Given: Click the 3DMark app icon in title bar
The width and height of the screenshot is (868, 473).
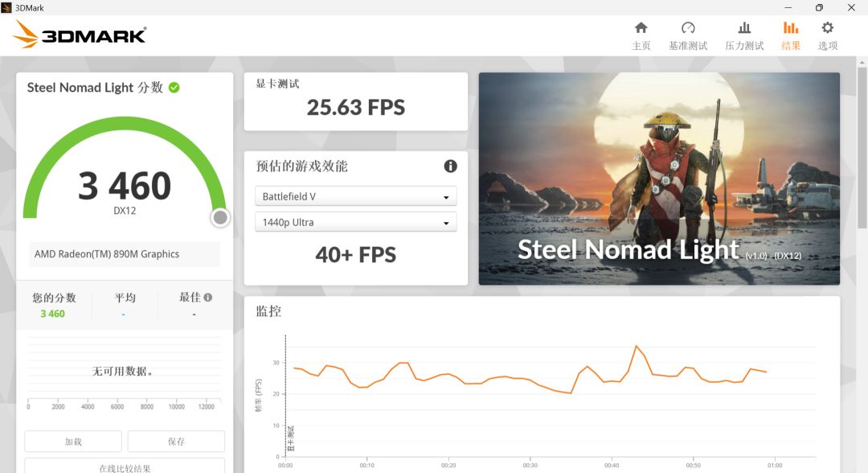Looking at the screenshot, I should point(6,8).
